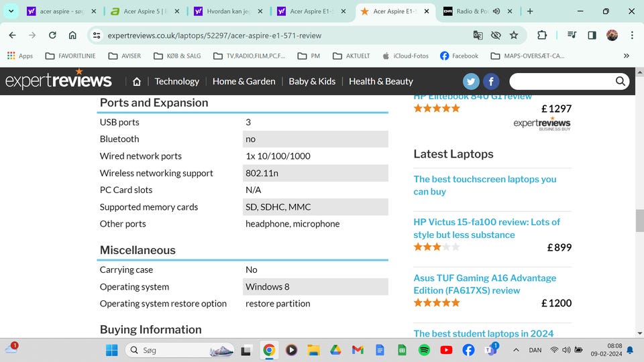The image size is (644, 362).
Task: Open expertreviews Facebook page icon
Action: pos(491,81)
